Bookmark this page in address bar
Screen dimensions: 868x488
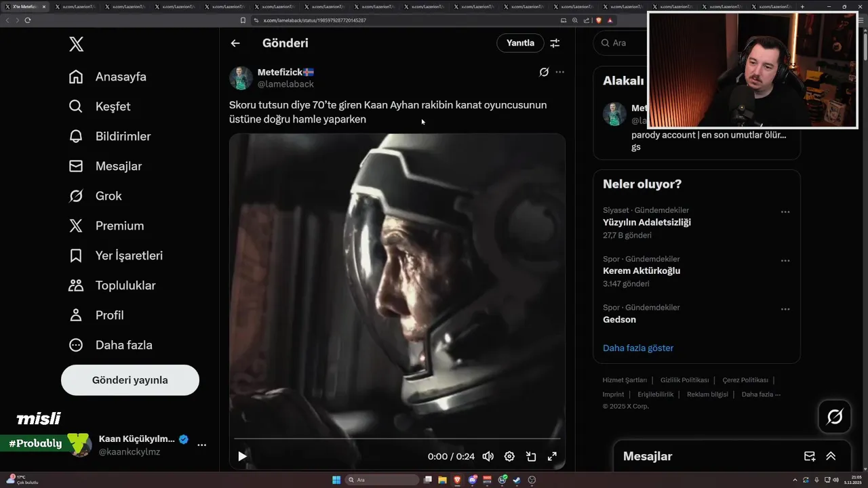pos(243,20)
